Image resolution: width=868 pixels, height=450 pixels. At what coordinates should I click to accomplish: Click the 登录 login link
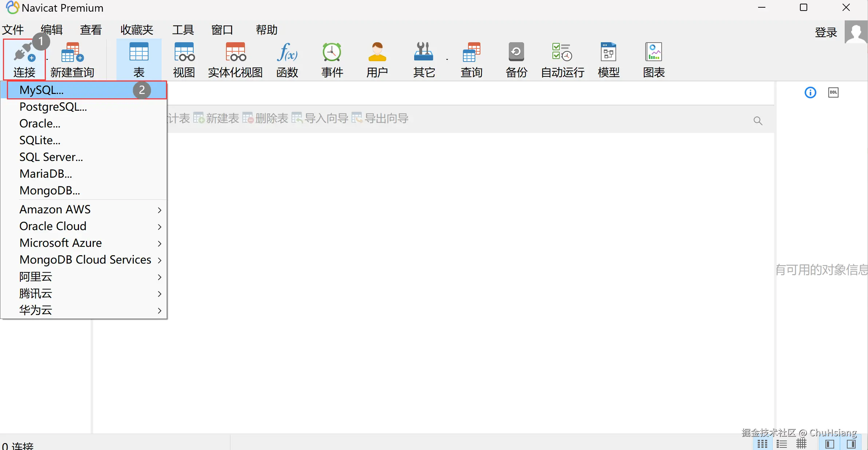[826, 32]
